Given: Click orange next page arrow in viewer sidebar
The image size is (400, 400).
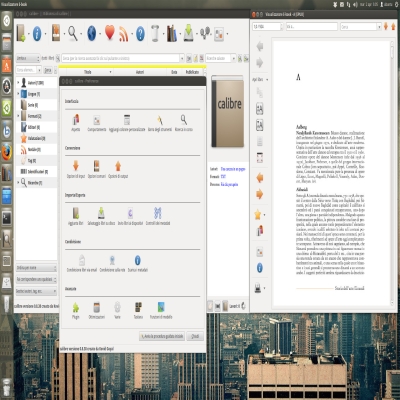Looking at the screenshot, I should click(x=260, y=194).
